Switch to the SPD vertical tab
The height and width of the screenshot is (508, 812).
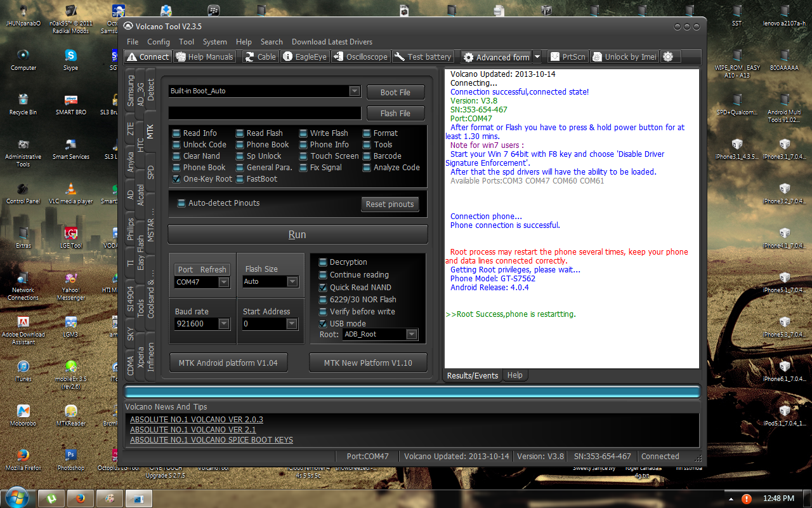point(151,173)
